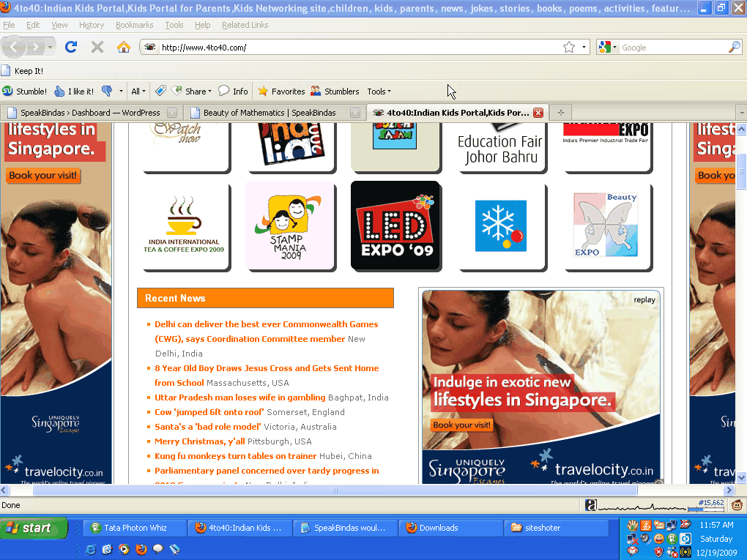The width and height of the screenshot is (747, 560).
Task: Open the 8 Year Old Boy news link
Action: [267, 376]
